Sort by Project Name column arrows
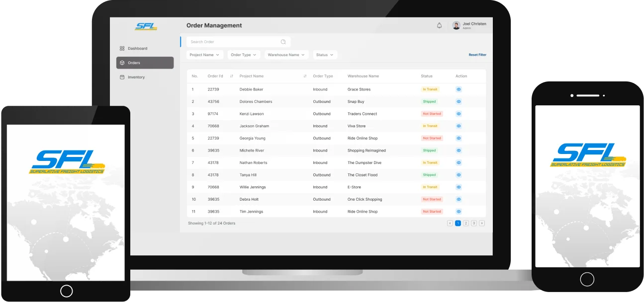 (305, 76)
